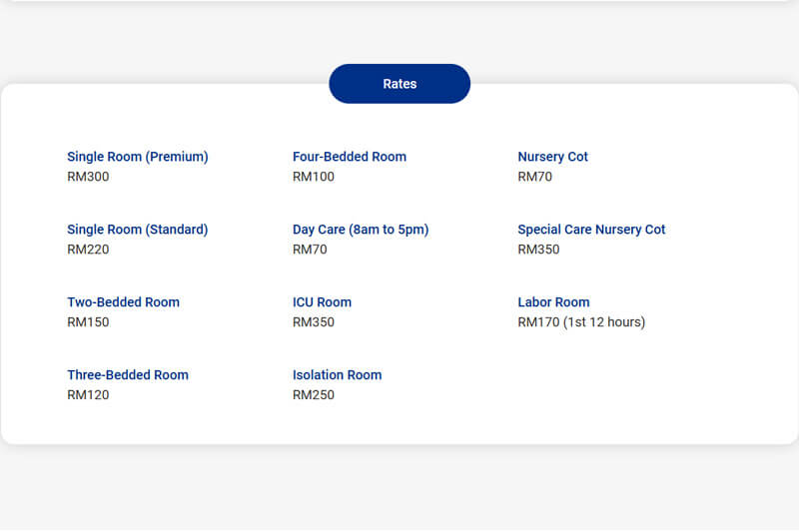Select the ICU Room heading

322,302
